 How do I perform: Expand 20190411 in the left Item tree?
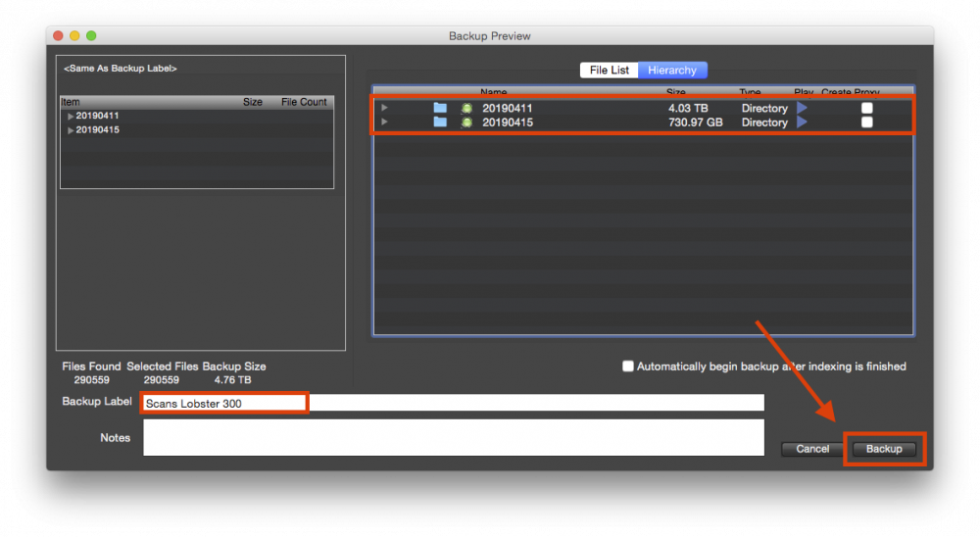(x=71, y=117)
